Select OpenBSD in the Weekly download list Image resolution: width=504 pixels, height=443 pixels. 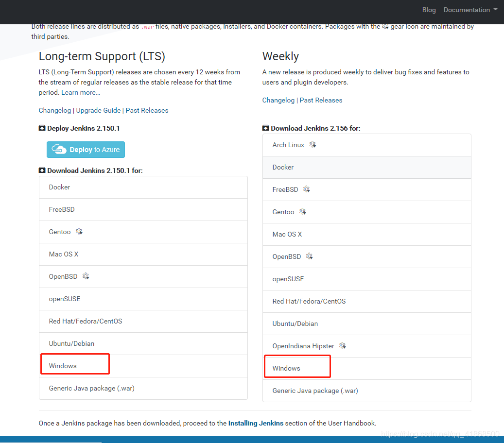click(367, 256)
